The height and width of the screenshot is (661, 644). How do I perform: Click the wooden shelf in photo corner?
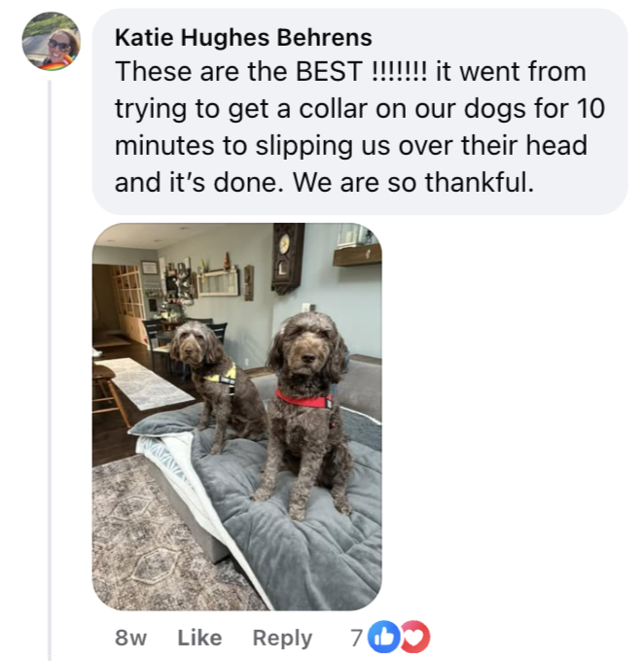pos(357,255)
